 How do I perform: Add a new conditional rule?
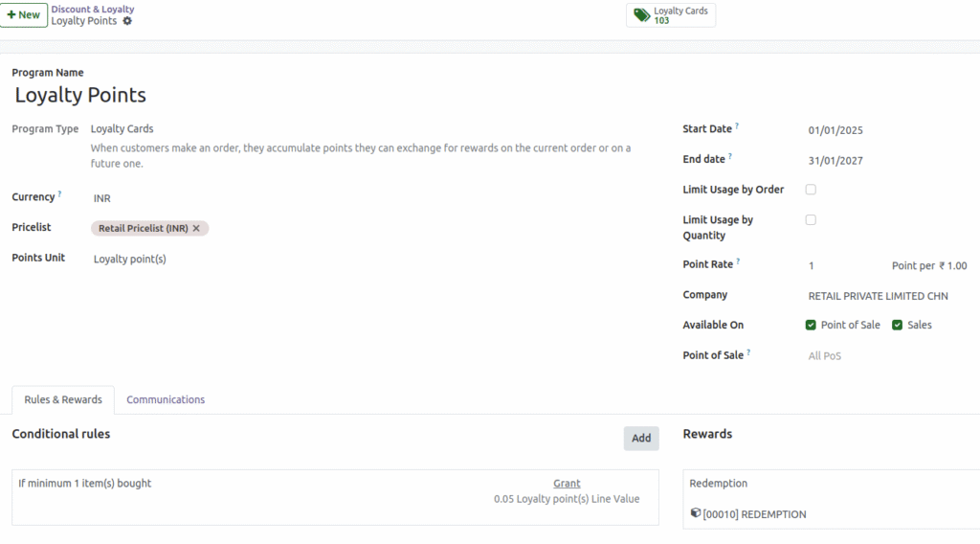640,439
